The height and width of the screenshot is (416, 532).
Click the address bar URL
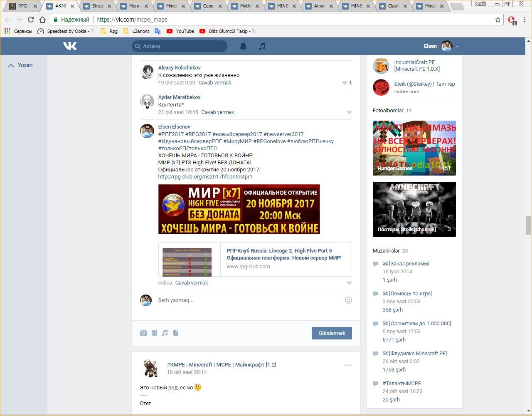click(x=132, y=20)
